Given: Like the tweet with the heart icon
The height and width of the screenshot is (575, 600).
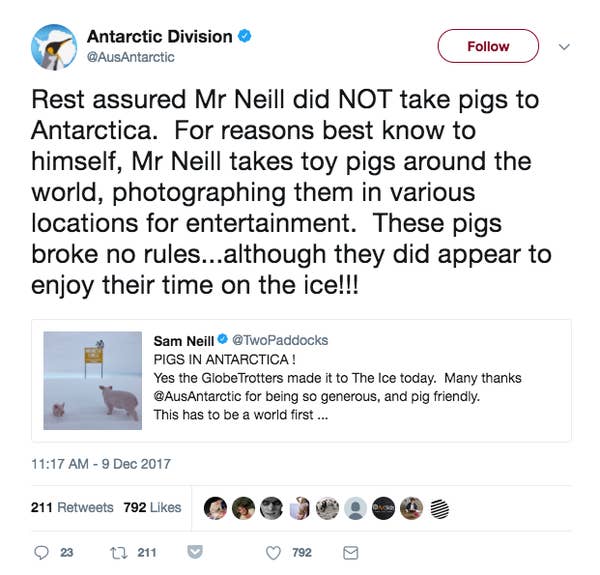Looking at the screenshot, I should 273,553.
